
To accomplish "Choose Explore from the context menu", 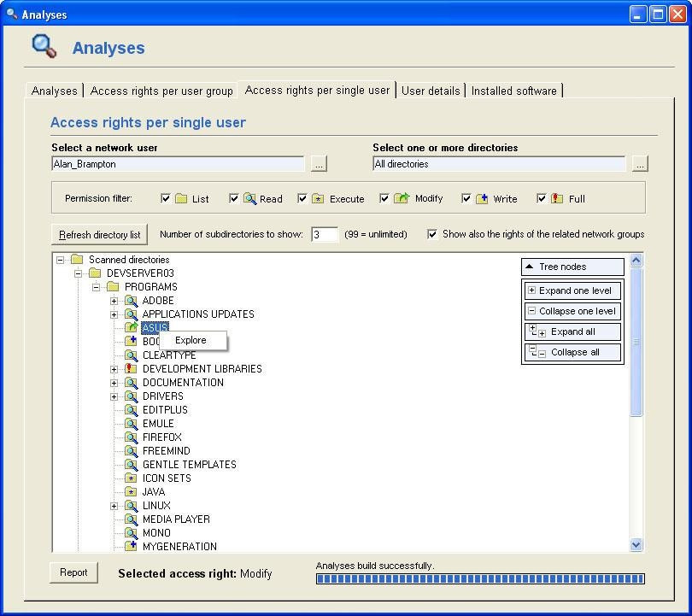I will pyautogui.click(x=193, y=340).
